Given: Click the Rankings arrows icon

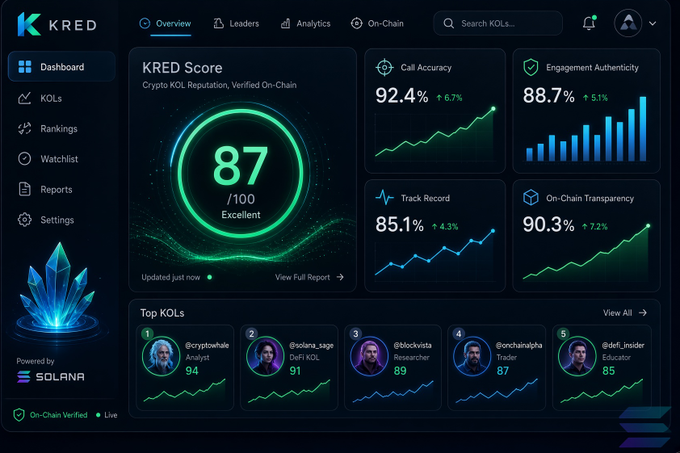Looking at the screenshot, I should tap(24, 129).
